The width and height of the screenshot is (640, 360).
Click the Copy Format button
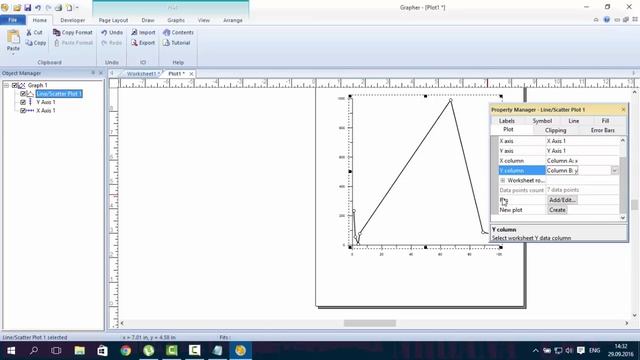coord(73,32)
